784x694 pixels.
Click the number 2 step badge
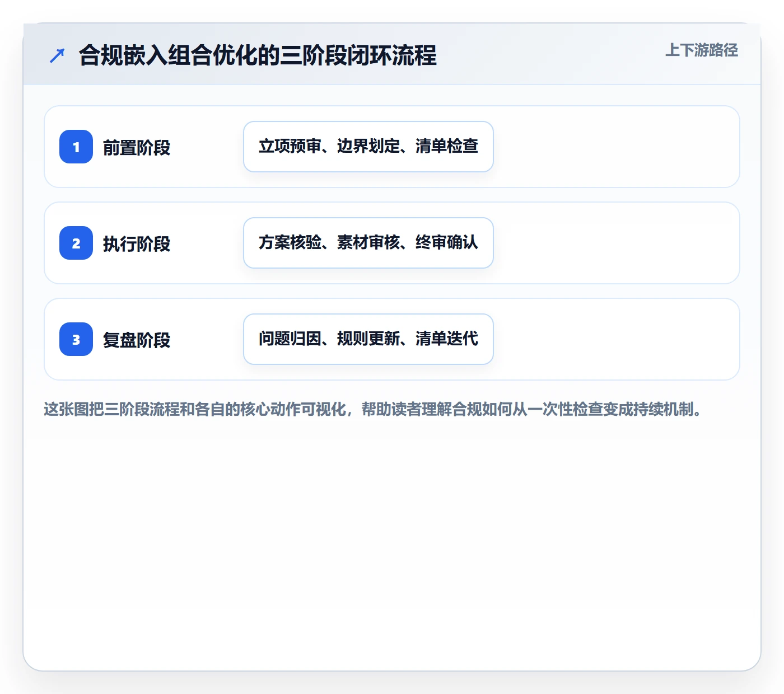[76, 243]
